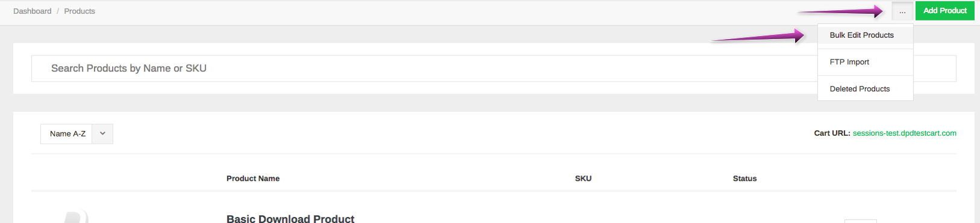Click the Basic Download Product thumbnail image
Image resolution: width=980 pixels, height=223 pixels.
click(77, 217)
